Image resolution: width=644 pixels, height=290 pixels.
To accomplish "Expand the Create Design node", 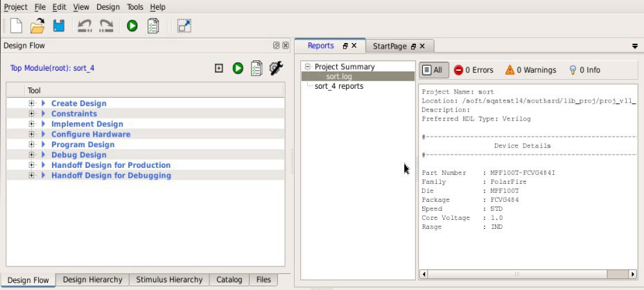I will click(x=31, y=103).
